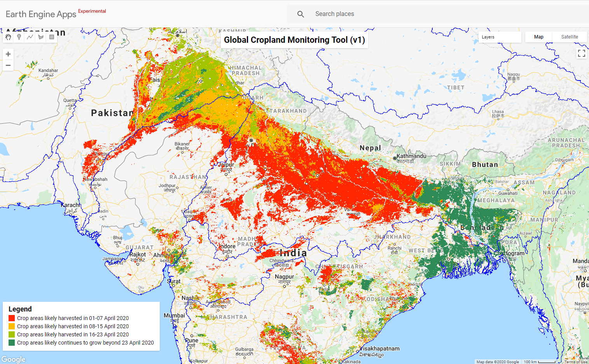Open the Earth Engine Apps home link
This screenshot has height=364, width=589.
40,14
